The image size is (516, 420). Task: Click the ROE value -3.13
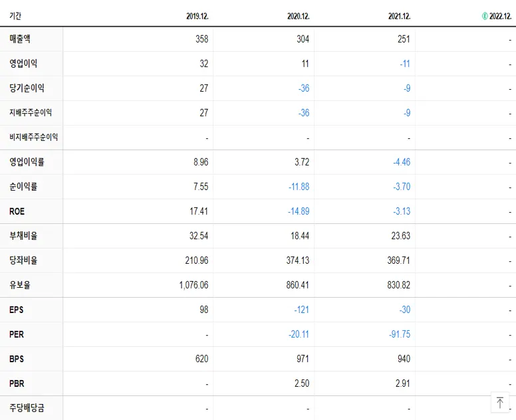(402, 211)
